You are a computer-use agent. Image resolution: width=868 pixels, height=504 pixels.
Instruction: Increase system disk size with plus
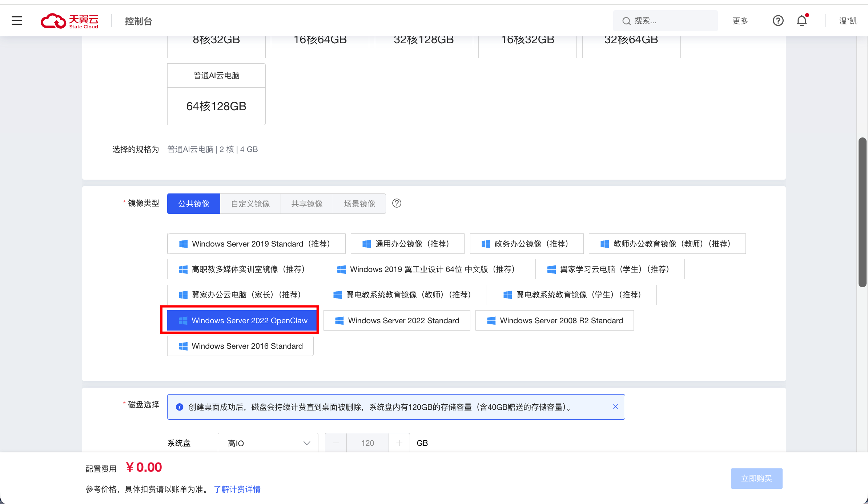pos(399,443)
